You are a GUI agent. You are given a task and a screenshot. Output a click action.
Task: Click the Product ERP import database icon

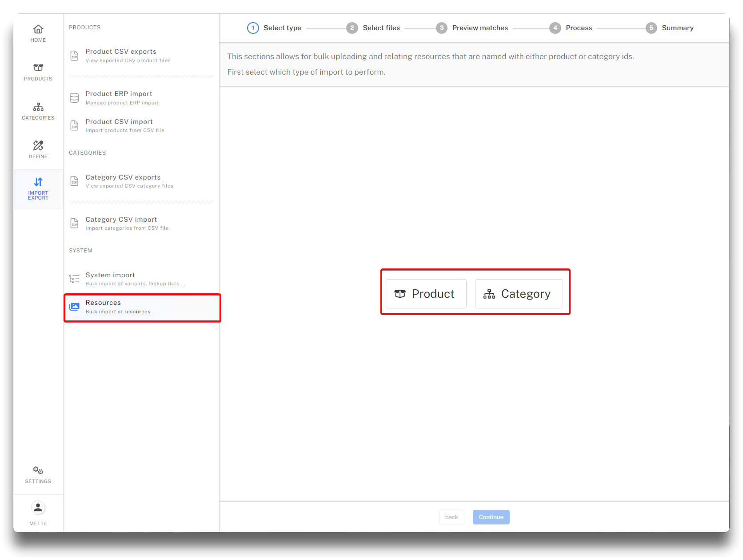point(74,98)
